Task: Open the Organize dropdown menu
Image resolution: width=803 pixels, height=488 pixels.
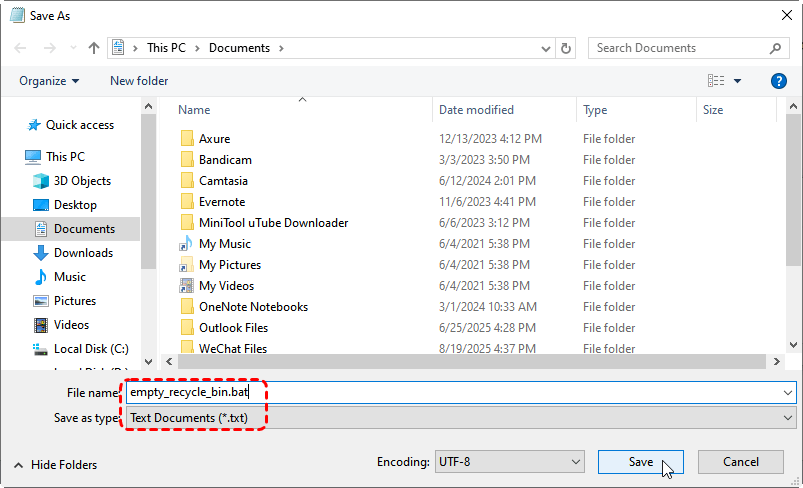Action: [49, 81]
